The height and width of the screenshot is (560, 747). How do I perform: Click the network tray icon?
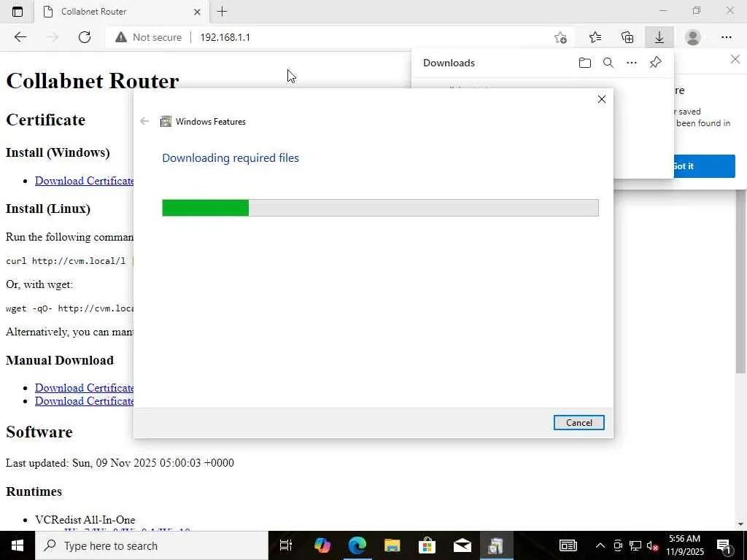pos(635,545)
